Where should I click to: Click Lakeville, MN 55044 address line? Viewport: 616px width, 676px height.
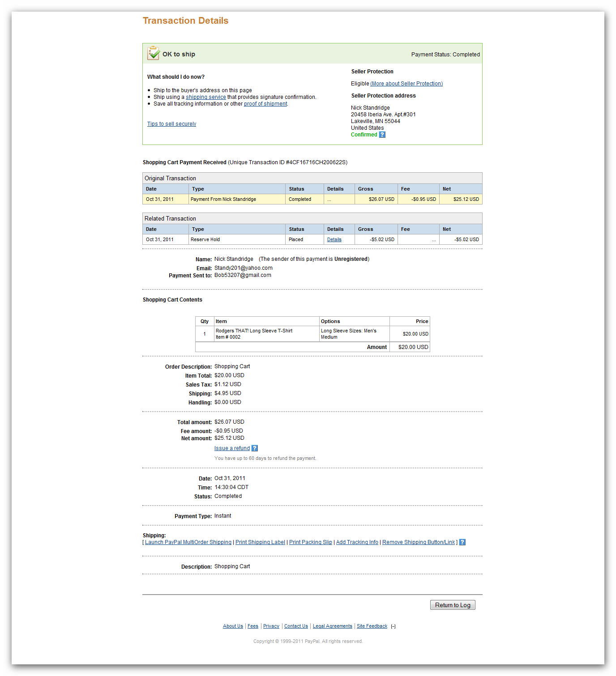click(x=376, y=121)
